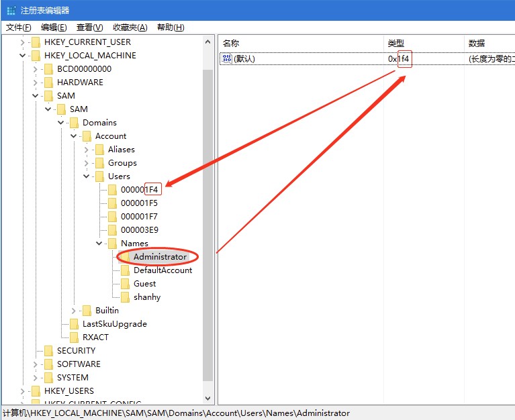Image resolution: width=515 pixels, height=420 pixels.
Task: Select the nested SAM subkey label
Action: click(x=79, y=109)
